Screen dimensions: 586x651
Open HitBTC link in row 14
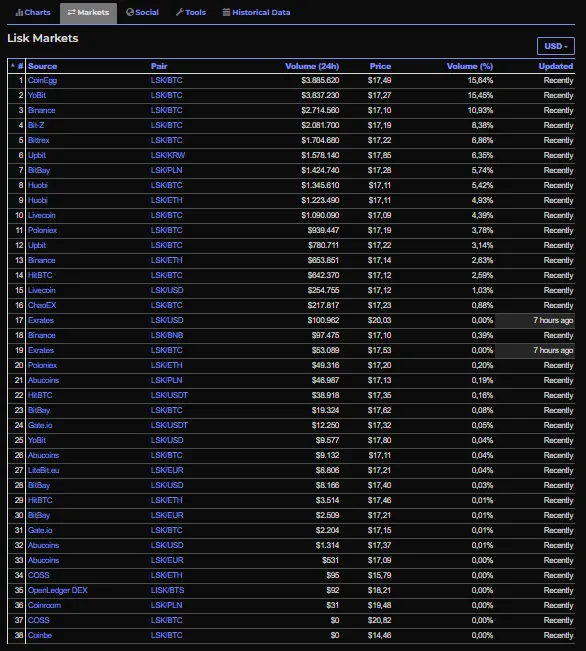coord(40,275)
